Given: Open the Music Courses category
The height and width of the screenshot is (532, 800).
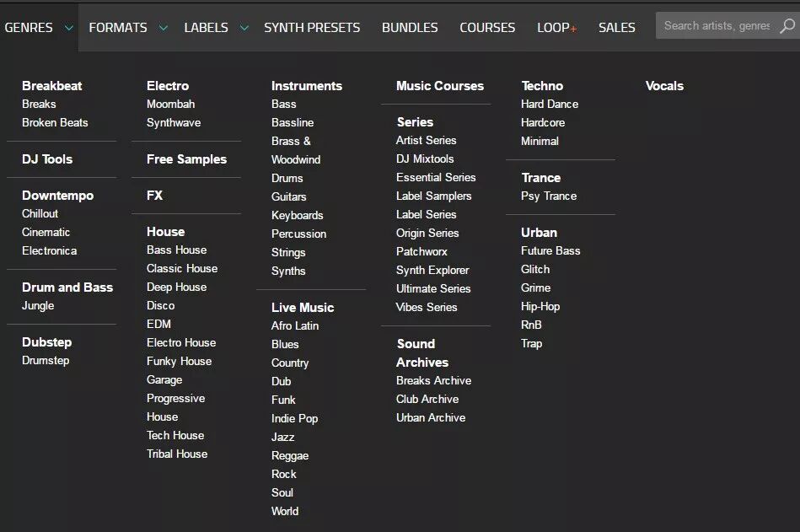Looking at the screenshot, I should (440, 86).
